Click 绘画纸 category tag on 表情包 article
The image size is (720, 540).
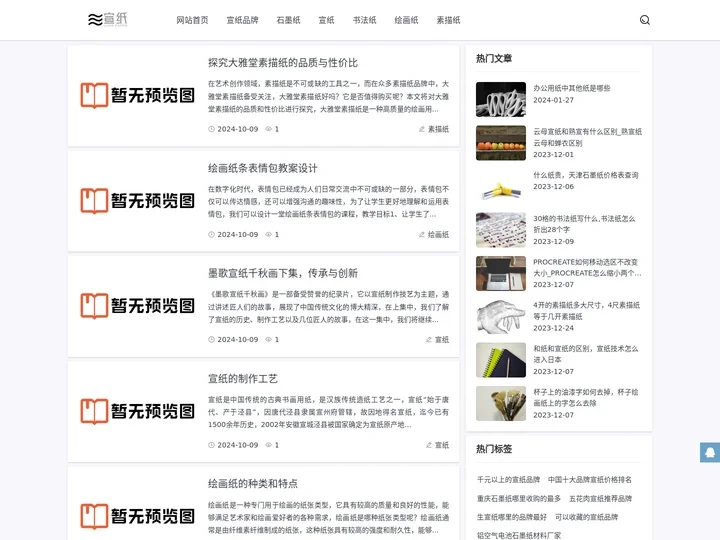coord(438,235)
